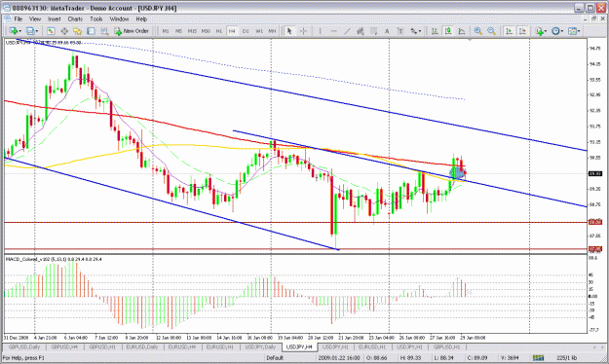Toggle chart auto scroll

(x=509, y=30)
